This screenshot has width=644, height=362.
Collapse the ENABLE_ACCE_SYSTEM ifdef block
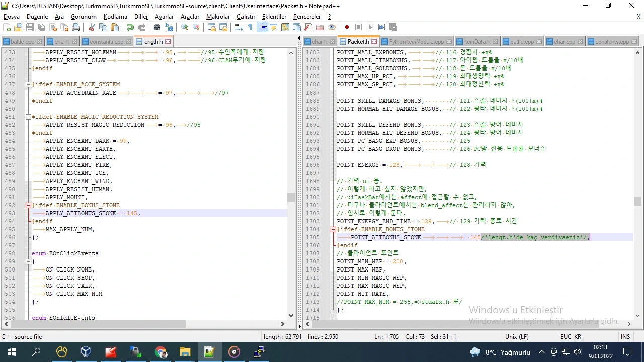pos(28,84)
